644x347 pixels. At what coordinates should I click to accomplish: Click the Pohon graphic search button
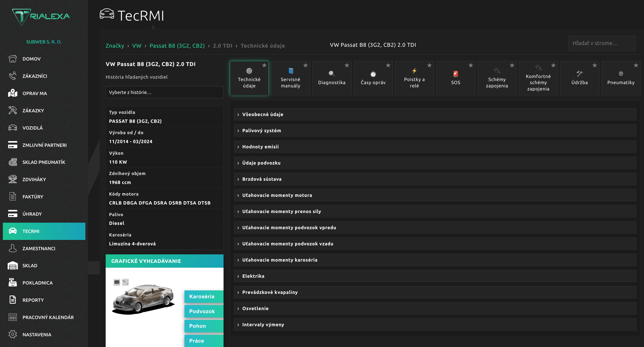point(204,326)
